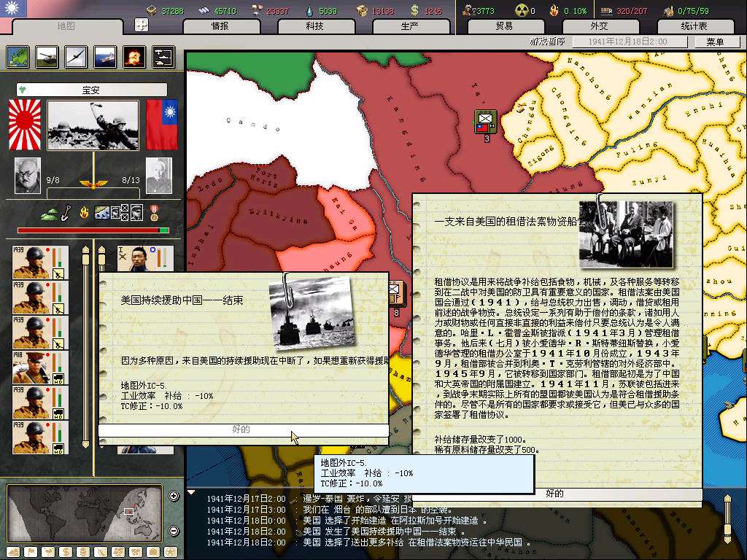Click the Republic of China flag at top-left
The image size is (747, 560).
[x=13, y=9]
